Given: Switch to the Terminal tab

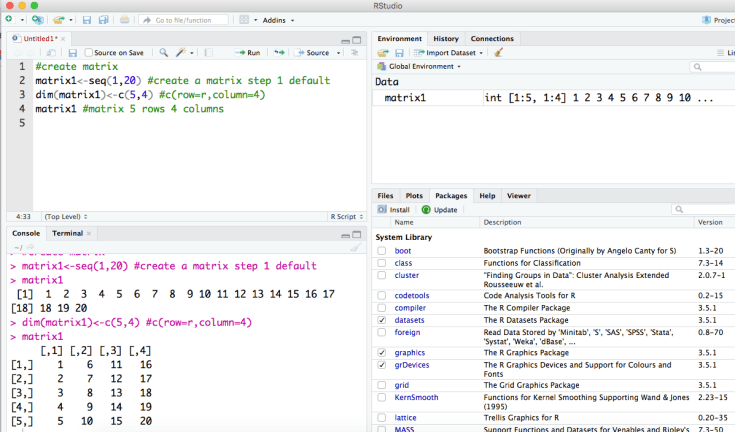Looking at the screenshot, I should point(69,233).
